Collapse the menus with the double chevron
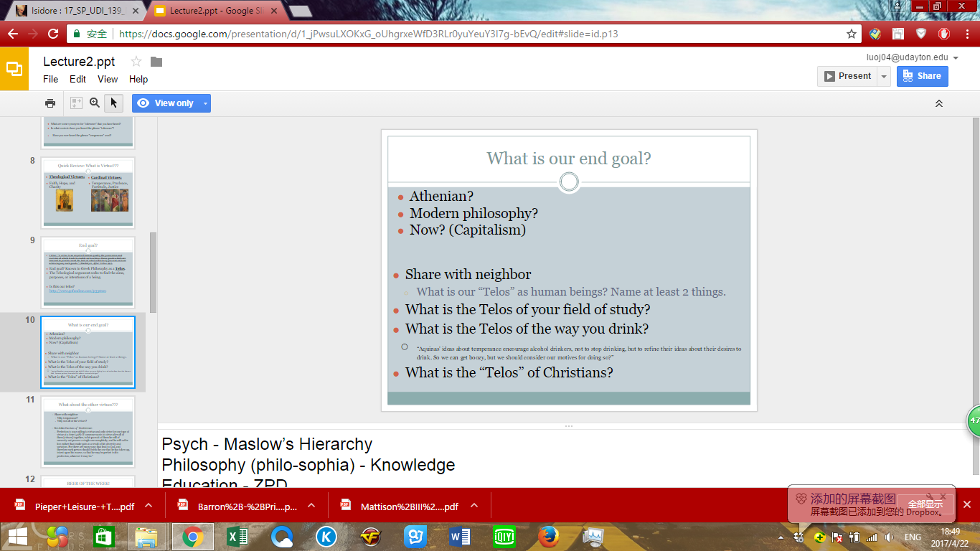This screenshot has width=980, height=551. click(938, 103)
